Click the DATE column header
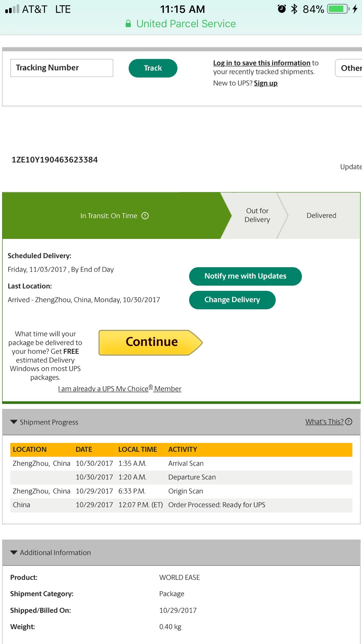 [x=84, y=449]
